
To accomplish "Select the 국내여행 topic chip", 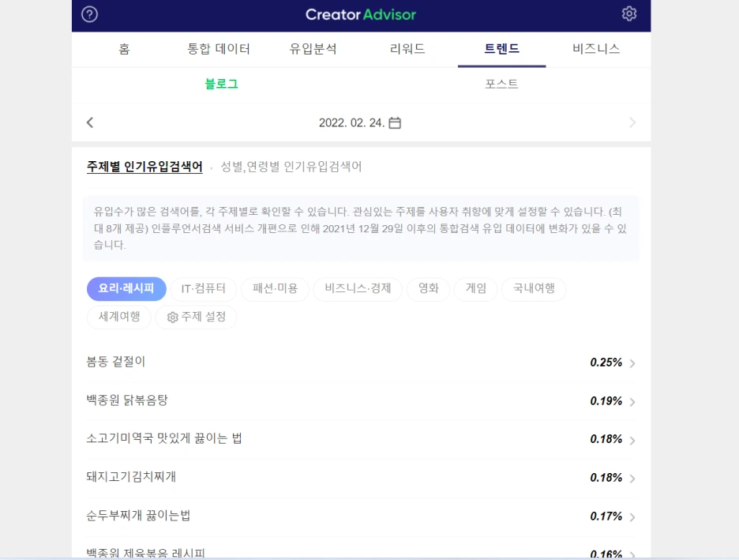I will point(534,288).
